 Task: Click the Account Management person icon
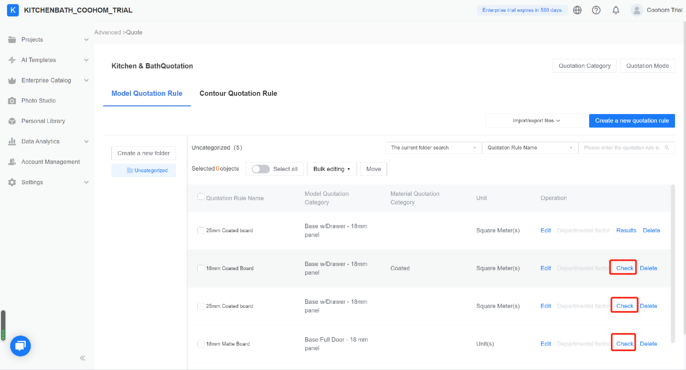12,162
